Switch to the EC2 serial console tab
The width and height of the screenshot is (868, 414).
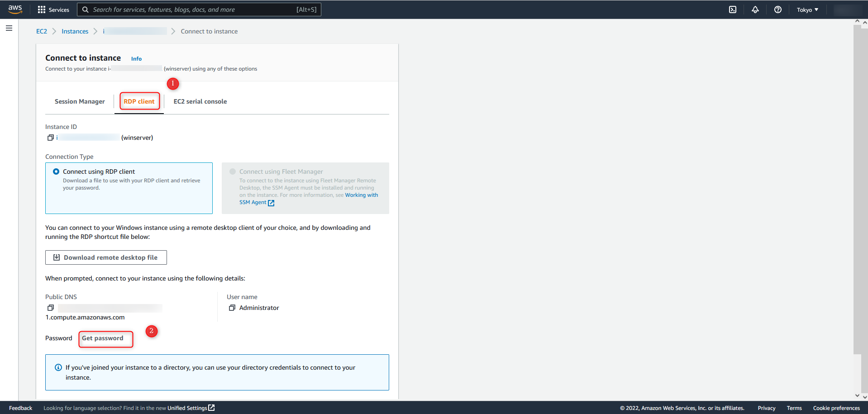tap(200, 101)
